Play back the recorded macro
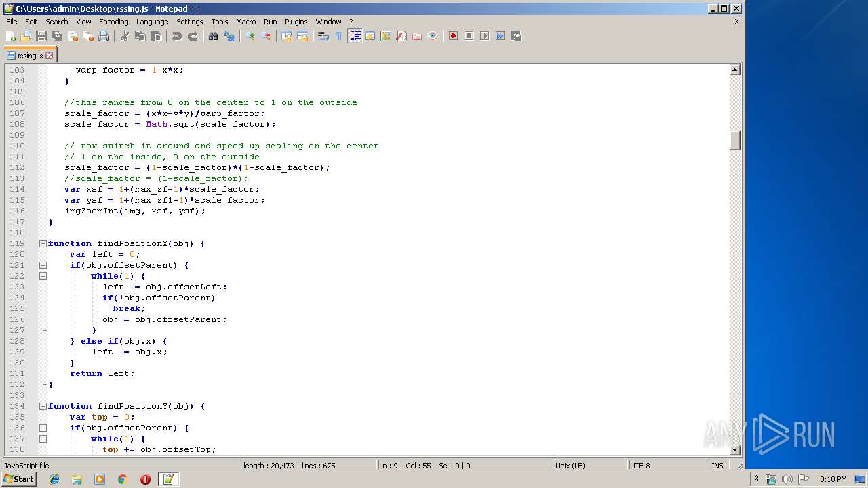868x488 pixels. click(x=484, y=36)
